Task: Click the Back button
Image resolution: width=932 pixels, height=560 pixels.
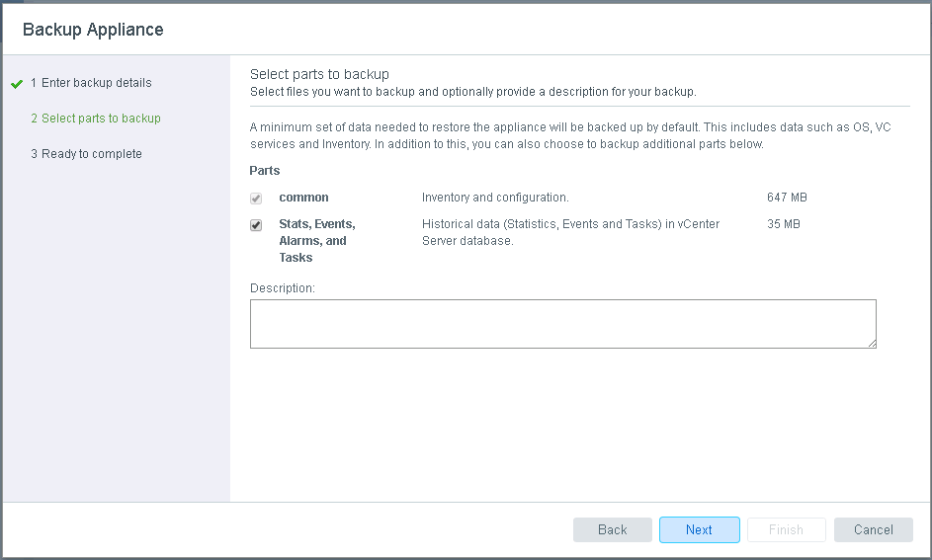Action: (612, 529)
